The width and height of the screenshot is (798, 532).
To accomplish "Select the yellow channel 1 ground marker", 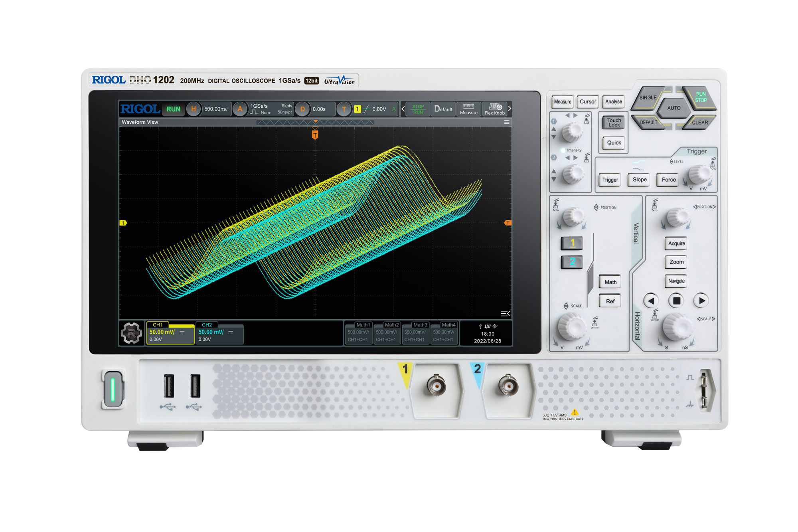I will (x=123, y=223).
